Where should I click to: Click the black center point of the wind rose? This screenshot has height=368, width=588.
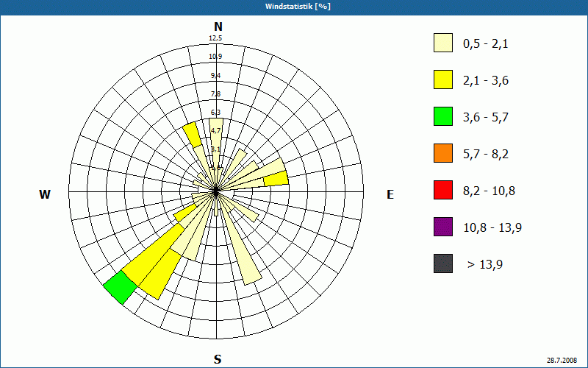215,192
